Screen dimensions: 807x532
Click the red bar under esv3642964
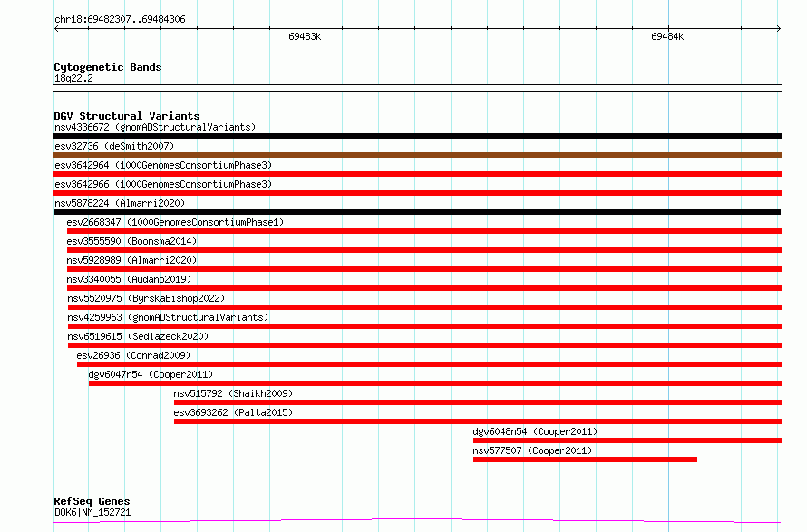click(417, 174)
